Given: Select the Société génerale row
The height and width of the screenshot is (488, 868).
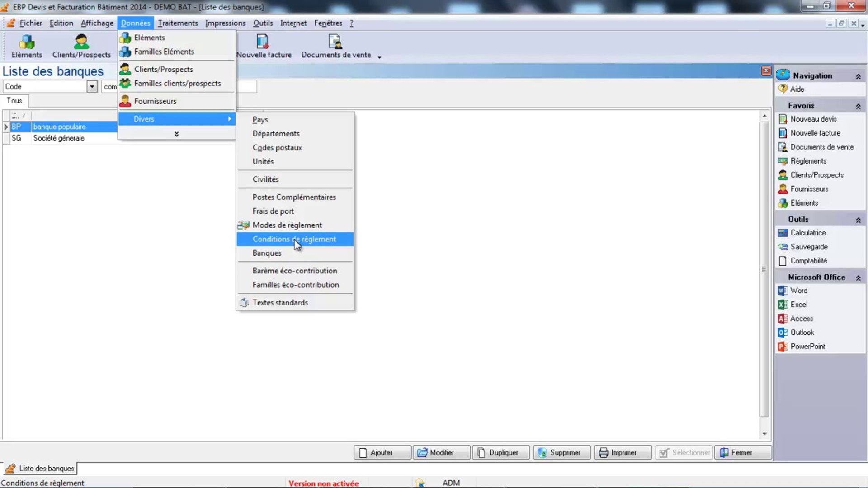Looking at the screenshot, I should tap(59, 138).
